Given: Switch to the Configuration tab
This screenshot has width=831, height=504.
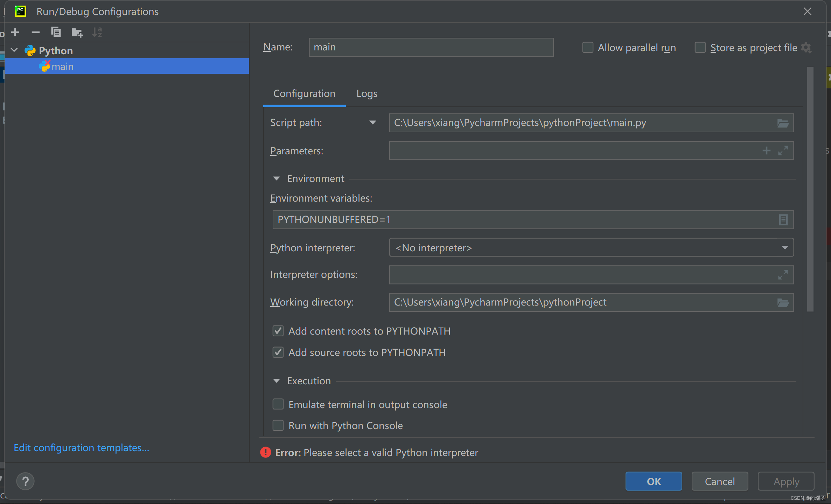Looking at the screenshot, I should [x=304, y=93].
